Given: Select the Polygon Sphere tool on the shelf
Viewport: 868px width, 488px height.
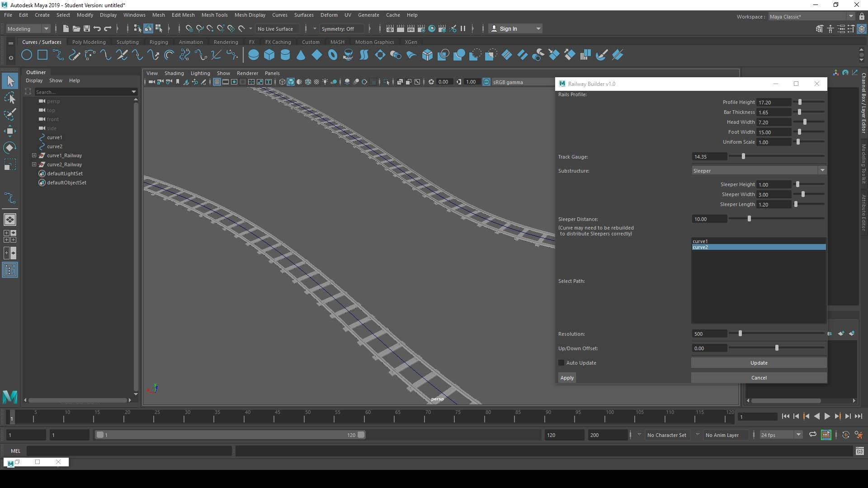Looking at the screenshot, I should coord(253,55).
